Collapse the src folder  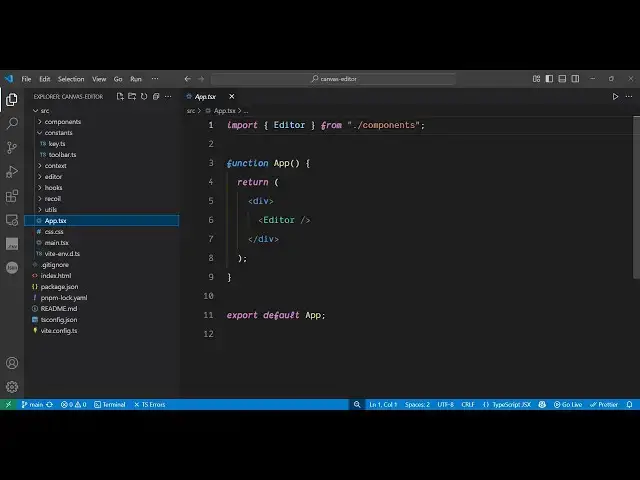(x=102, y=111)
